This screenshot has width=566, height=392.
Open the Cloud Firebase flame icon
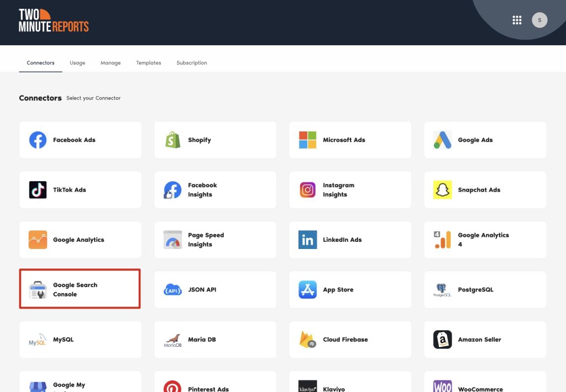pos(307,340)
